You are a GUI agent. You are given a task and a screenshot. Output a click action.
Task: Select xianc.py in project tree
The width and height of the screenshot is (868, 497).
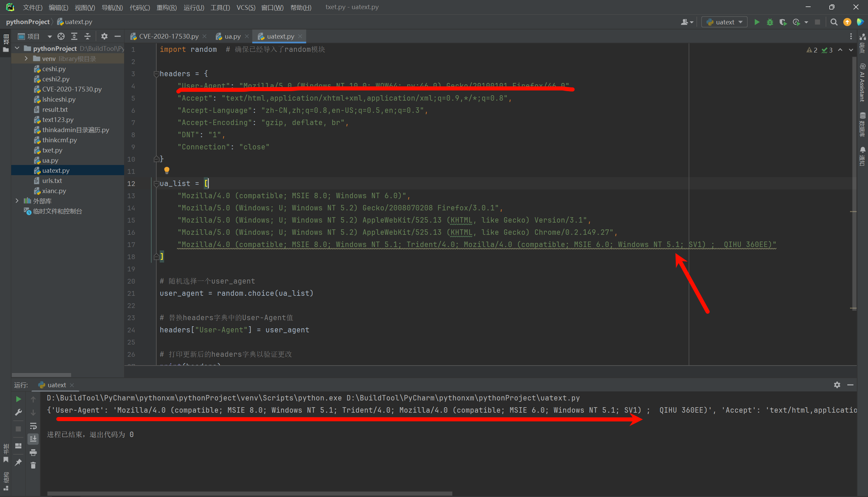tap(54, 191)
